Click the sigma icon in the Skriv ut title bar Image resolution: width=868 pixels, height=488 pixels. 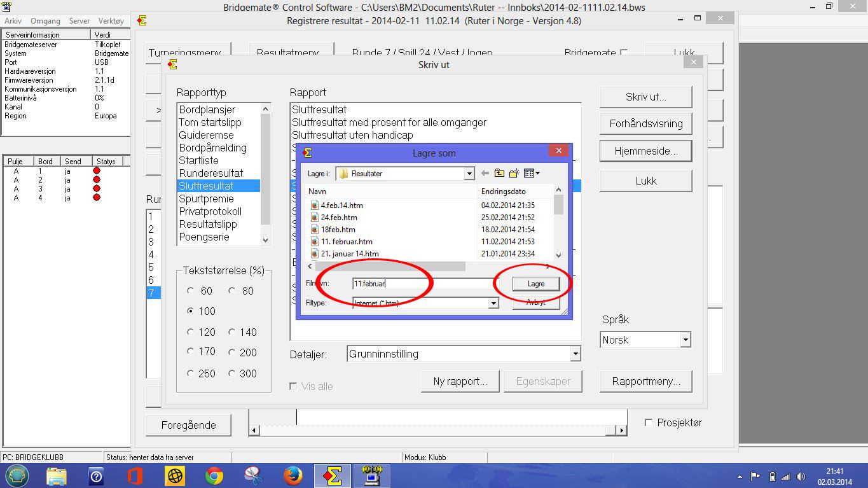pyautogui.click(x=172, y=64)
